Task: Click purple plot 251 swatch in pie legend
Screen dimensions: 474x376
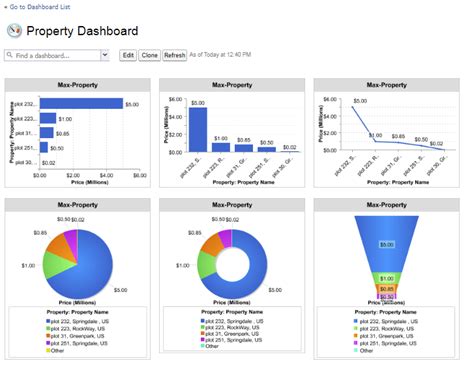Action: [48, 343]
